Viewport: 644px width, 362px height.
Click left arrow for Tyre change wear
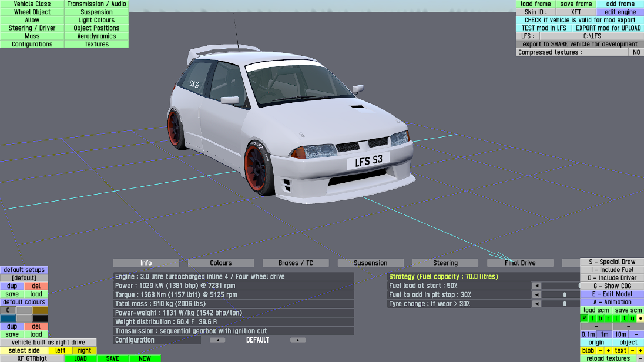tap(536, 304)
